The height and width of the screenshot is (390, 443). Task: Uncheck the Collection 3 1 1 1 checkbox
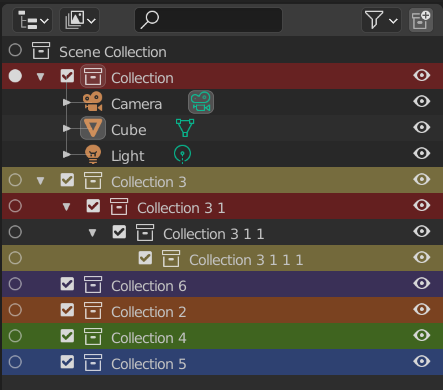(x=145, y=258)
